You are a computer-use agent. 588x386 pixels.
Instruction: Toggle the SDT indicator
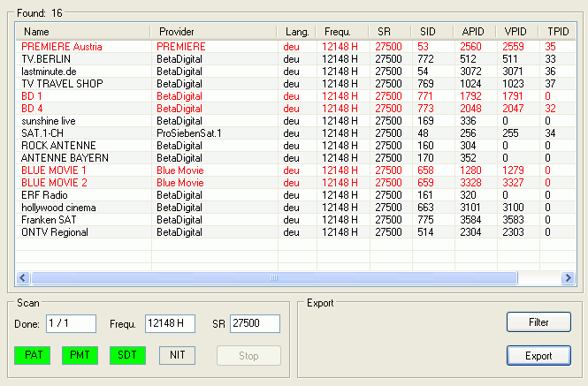pyautogui.click(x=127, y=355)
